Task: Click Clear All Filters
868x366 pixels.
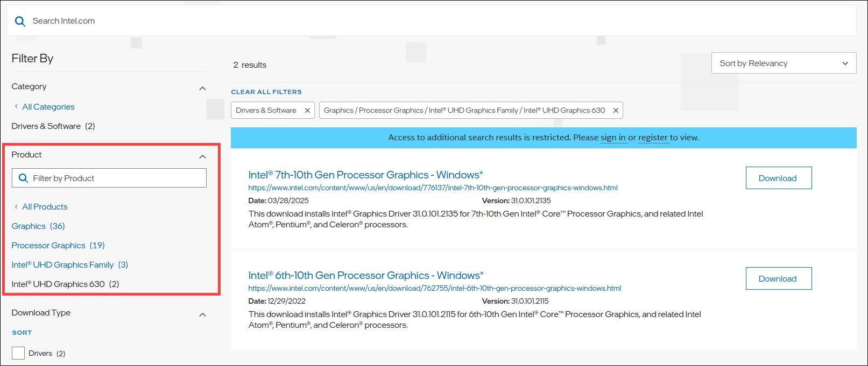Action: click(266, 92)
